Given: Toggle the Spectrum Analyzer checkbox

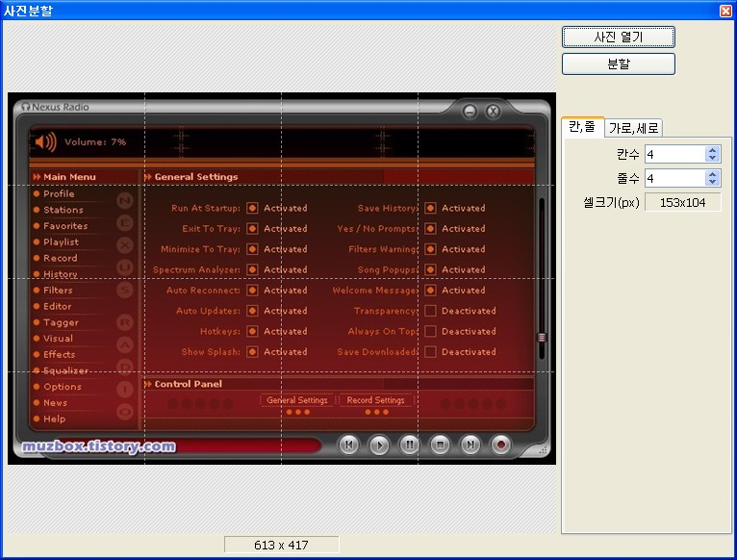Looking at the screenshot, I should pos(252,269).
